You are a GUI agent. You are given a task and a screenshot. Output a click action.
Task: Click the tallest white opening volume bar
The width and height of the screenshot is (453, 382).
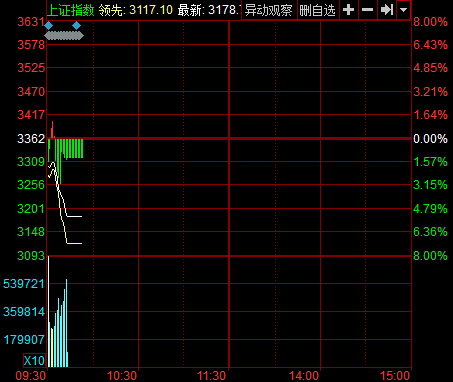pyautogui.click(x=49, y=311)
